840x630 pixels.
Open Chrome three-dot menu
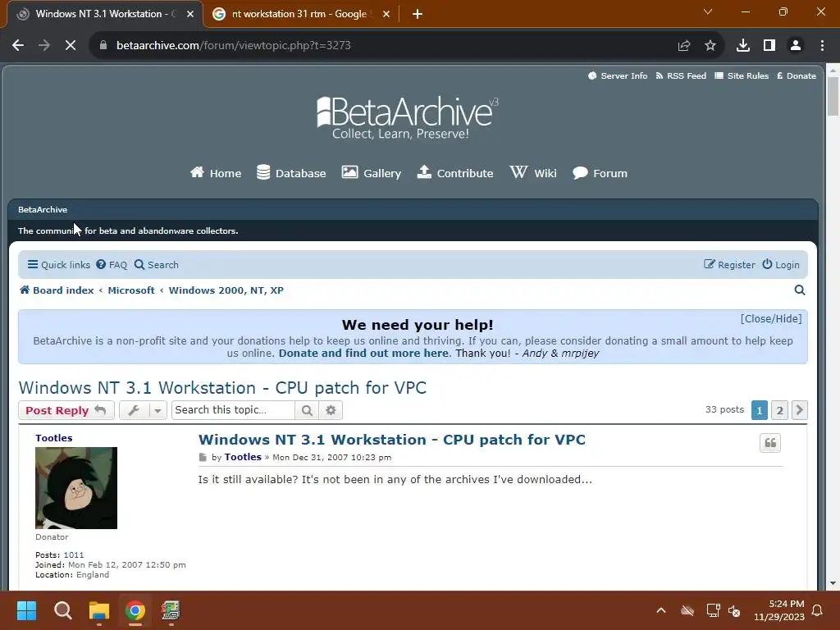point(822,46)
